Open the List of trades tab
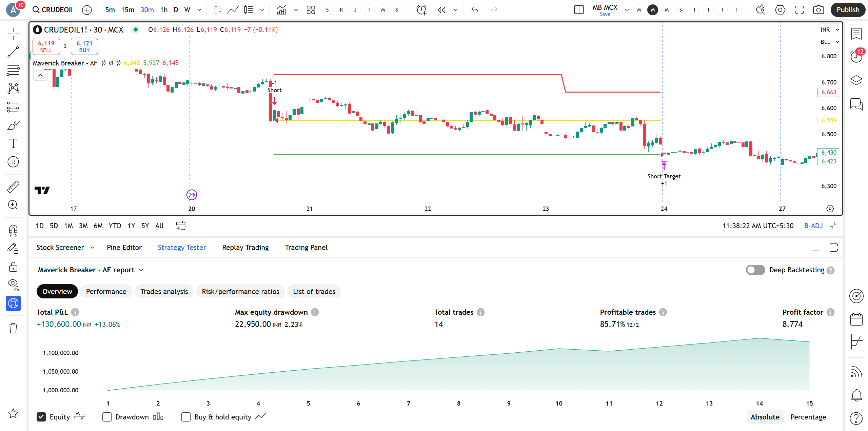Image resolution: width=868 pixels, height=431 pixels. tap(314, 292)
